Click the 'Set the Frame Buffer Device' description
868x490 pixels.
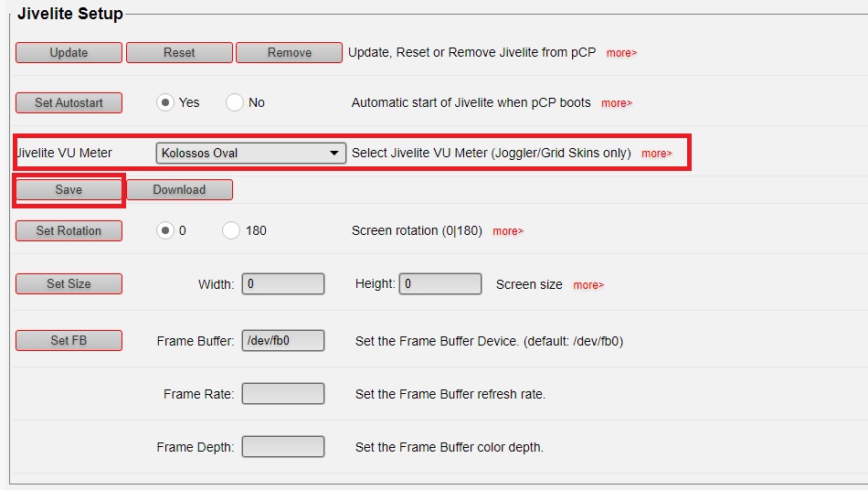coord(490,341)
